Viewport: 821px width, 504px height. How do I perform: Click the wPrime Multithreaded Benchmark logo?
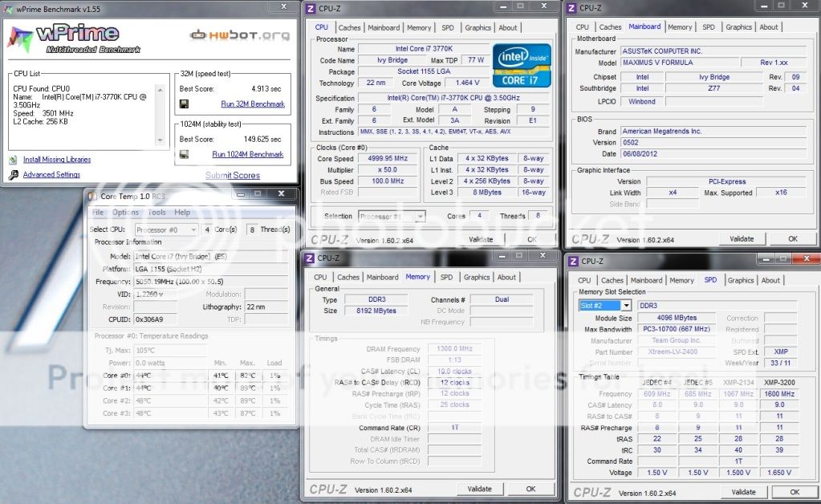(x=75, y=39)
